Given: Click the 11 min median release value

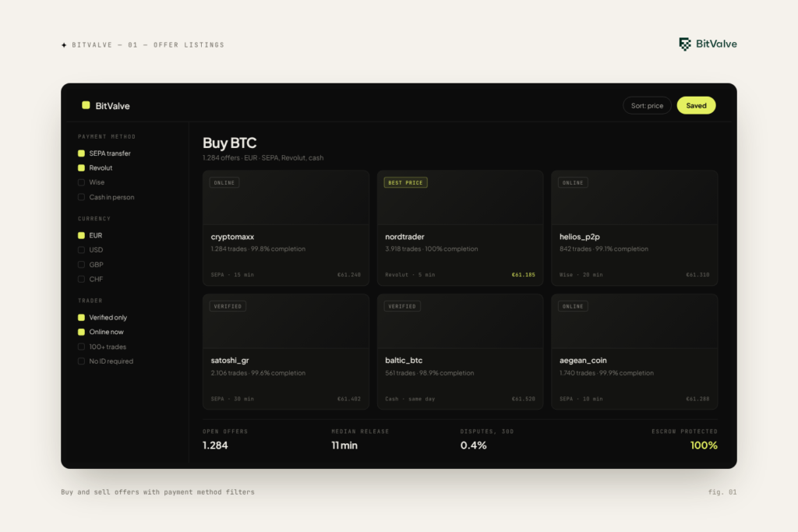Looking at the screenshot, I should pos(344,446).
